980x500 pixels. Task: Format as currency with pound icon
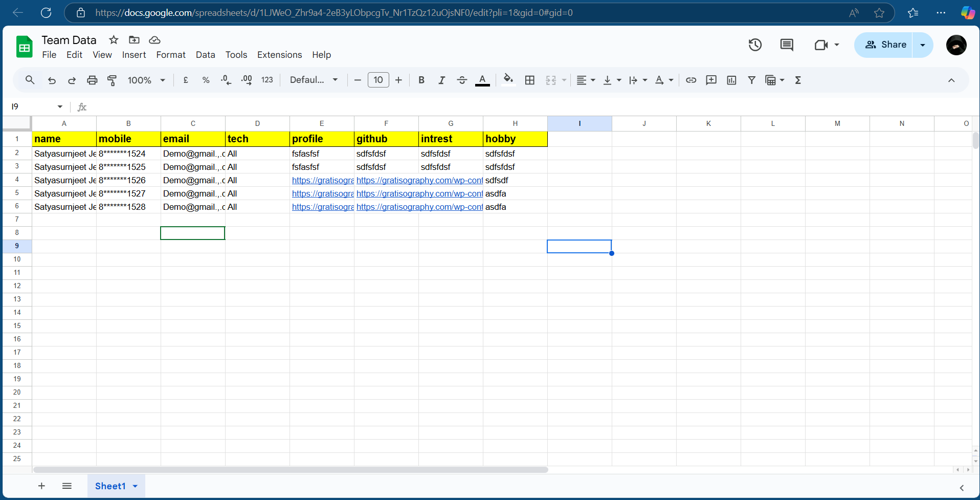point(186,80)
